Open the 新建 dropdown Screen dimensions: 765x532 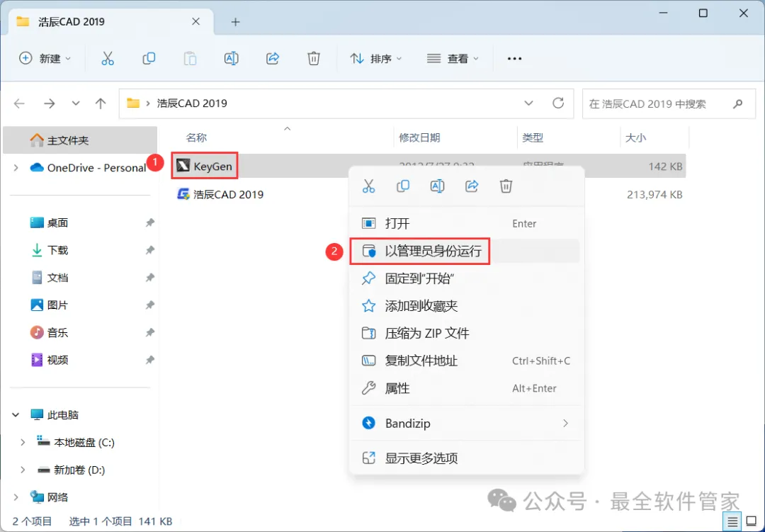coord(45,59)
